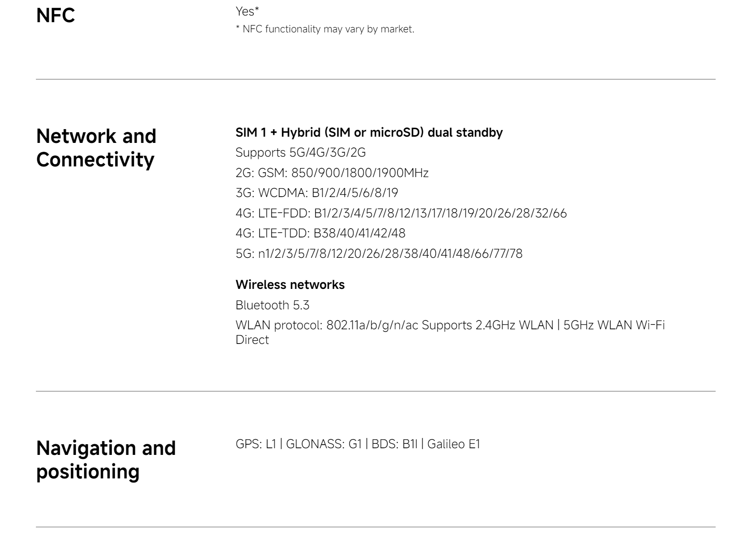The height and width of the screenshot is (533, 756).
Task: Select the NFC functionality market footnote
Action: click(325, 29)
